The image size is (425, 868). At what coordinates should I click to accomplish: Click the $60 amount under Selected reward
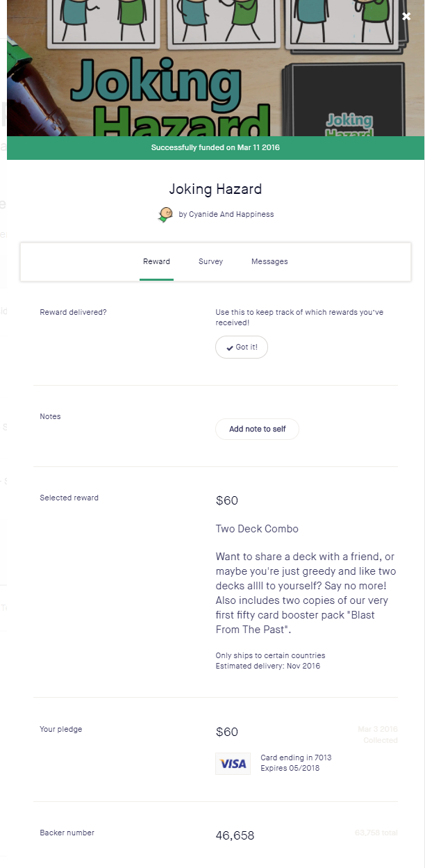227,500
